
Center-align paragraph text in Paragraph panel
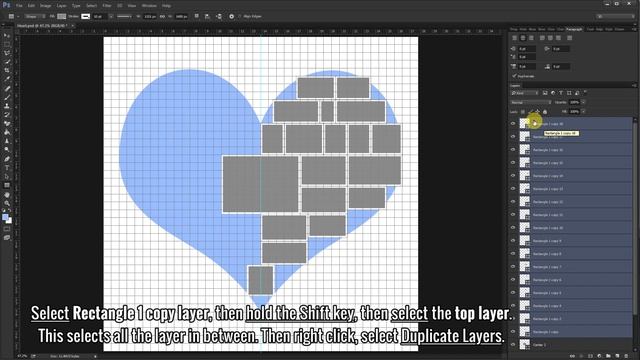click(523, 38)
